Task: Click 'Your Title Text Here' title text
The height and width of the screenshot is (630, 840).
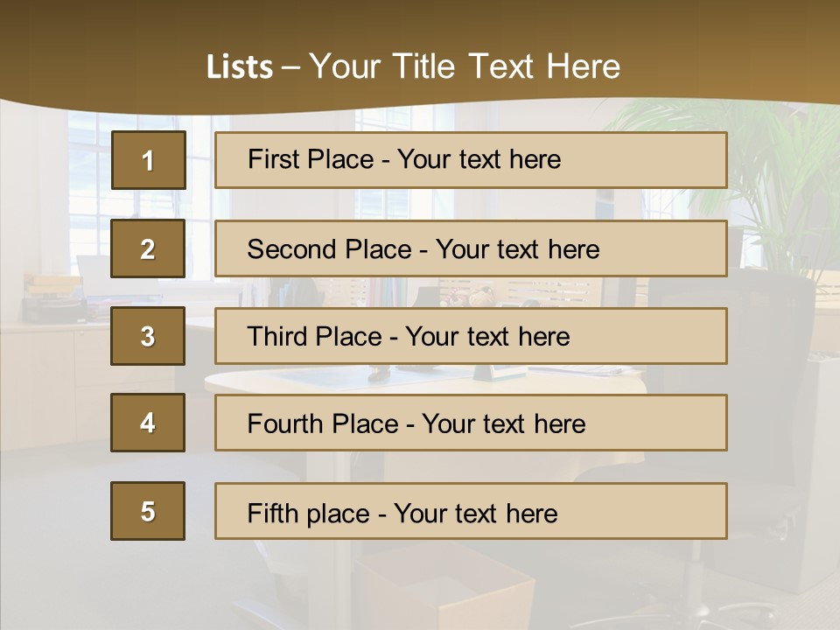Action: click(465, 67)
